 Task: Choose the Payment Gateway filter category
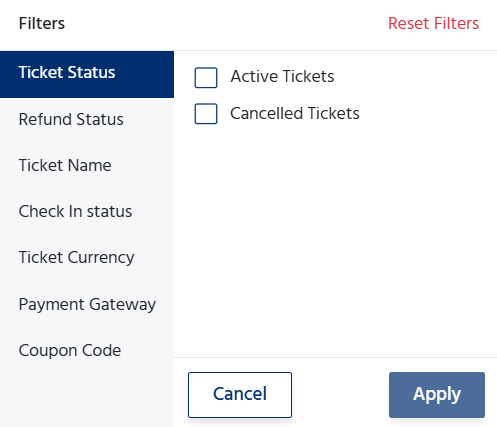(x=87, y=304)
